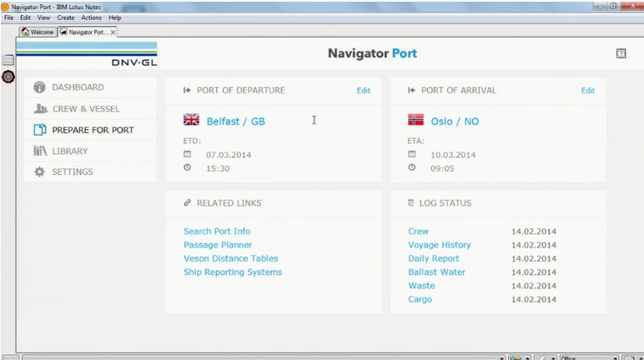Open the calendar icon in left bookmark bar
This screenshot has height=360, width=644.
click(x=8, y=60)
